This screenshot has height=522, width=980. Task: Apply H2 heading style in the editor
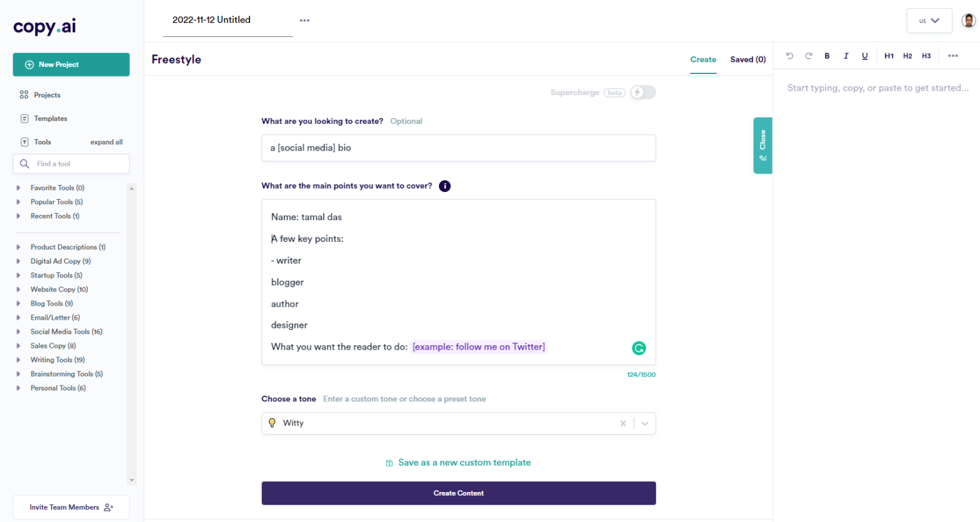point(908,56)
